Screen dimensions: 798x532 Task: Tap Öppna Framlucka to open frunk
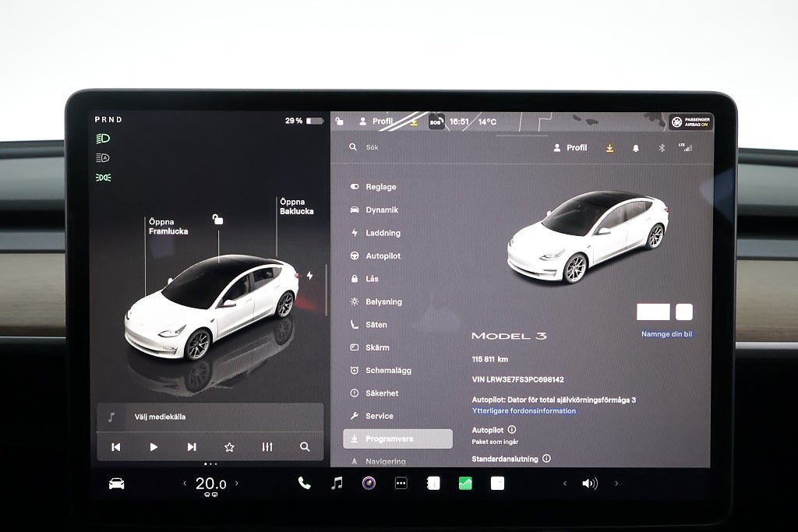pyautogui.click(x=168, y=227)
